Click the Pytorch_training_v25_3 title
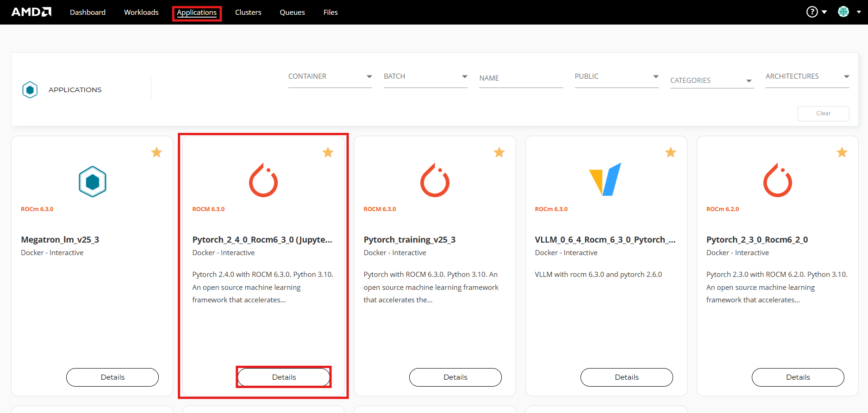 click(410, 240)
